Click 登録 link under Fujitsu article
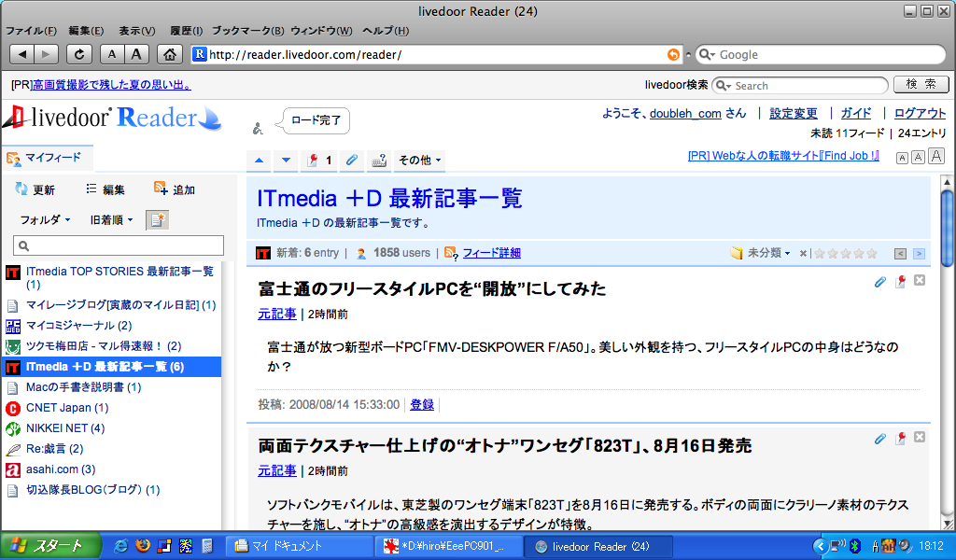 click(422, 405)
